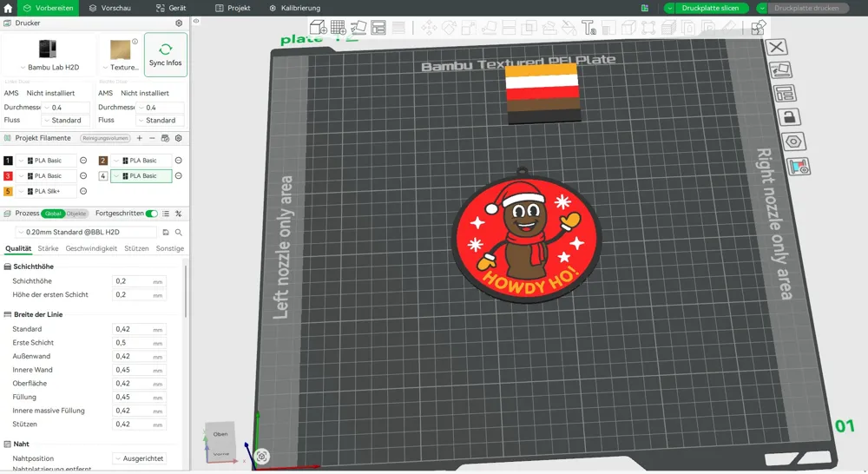Click the Arrange all objects icon
Viewport: 868px width, 474px height.
(x=378, y=27)
